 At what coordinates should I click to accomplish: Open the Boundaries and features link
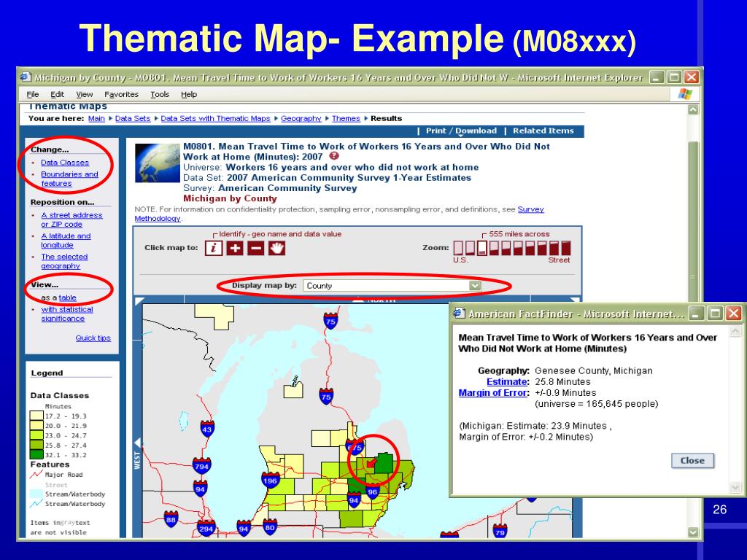(x=69, y=179)
